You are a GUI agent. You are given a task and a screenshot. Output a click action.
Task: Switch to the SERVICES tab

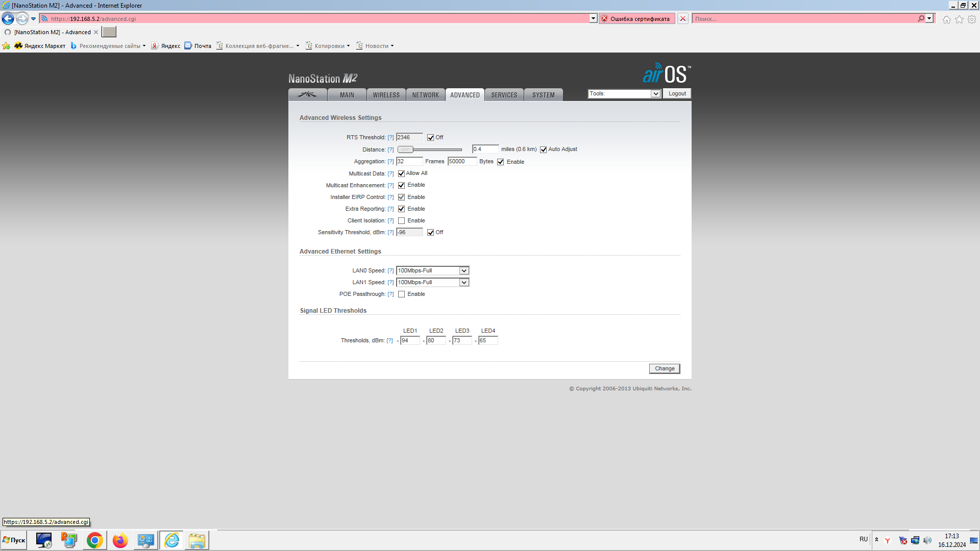[504, 95]
